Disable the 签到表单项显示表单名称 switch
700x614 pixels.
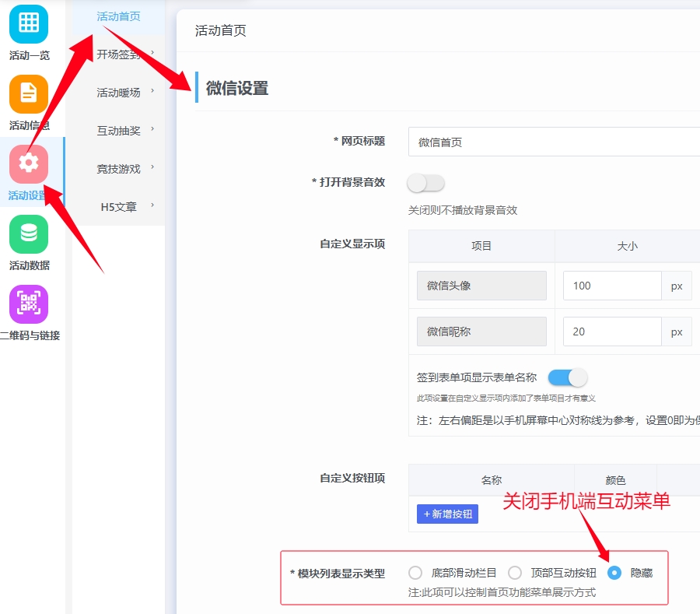(567, 377)
